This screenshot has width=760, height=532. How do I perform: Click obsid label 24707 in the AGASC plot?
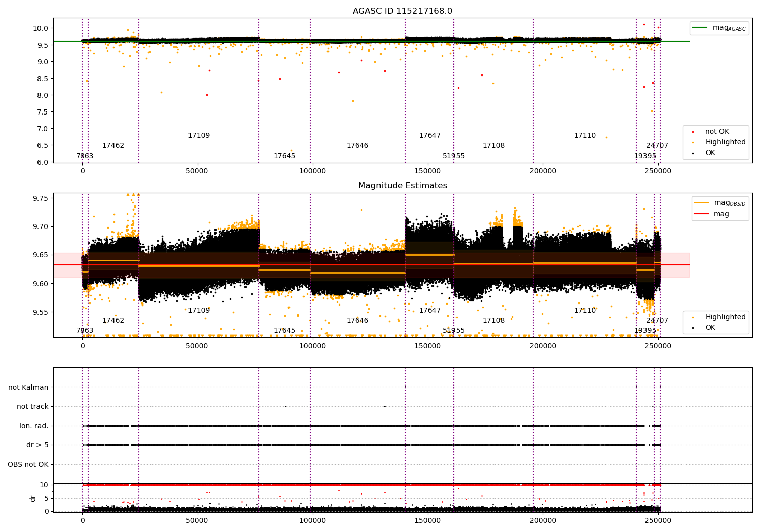(657, 146)
